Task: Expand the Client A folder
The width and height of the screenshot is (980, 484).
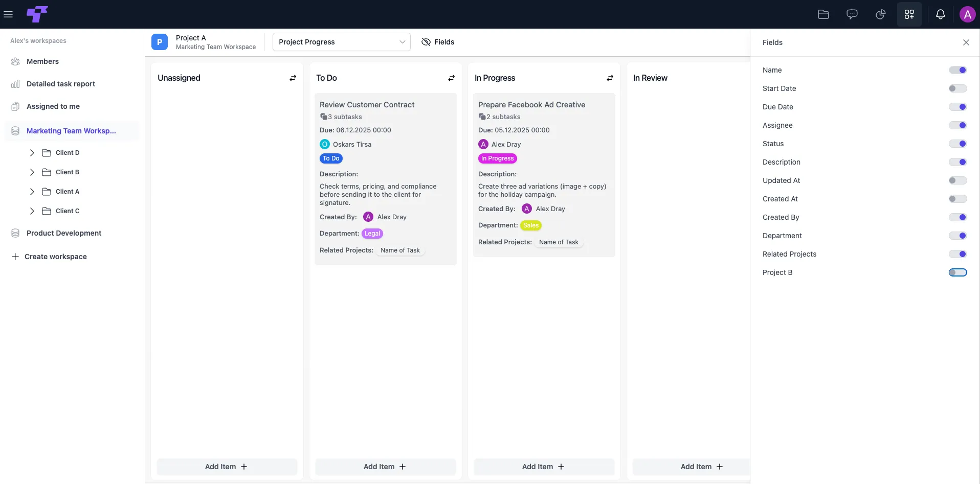Action: click(x=32, y=192)
